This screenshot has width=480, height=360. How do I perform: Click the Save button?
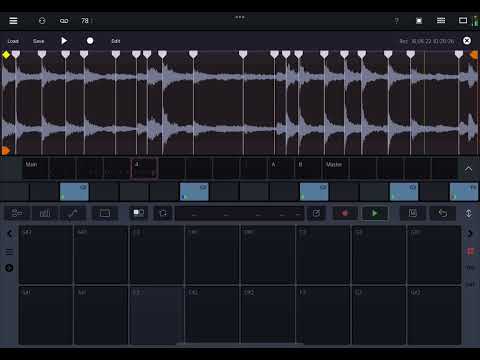[x=39, y=41]
